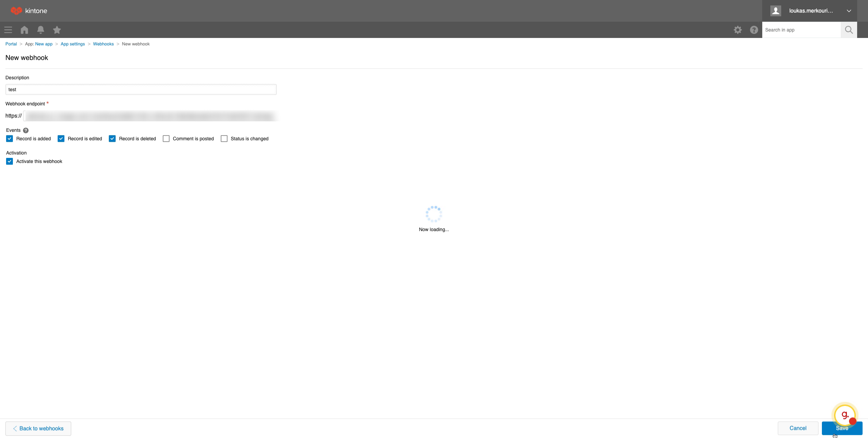Check Status is changed
Viewport: 868px width, 438px height.
[x=224, y=139]
